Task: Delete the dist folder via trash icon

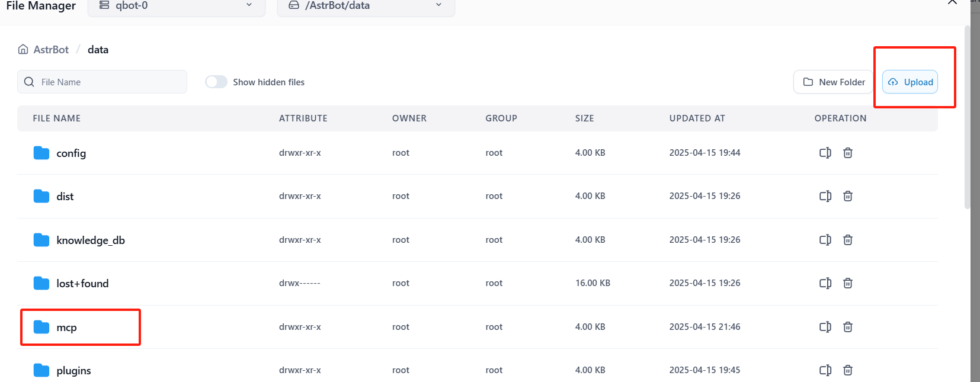Action: point(848,196)
